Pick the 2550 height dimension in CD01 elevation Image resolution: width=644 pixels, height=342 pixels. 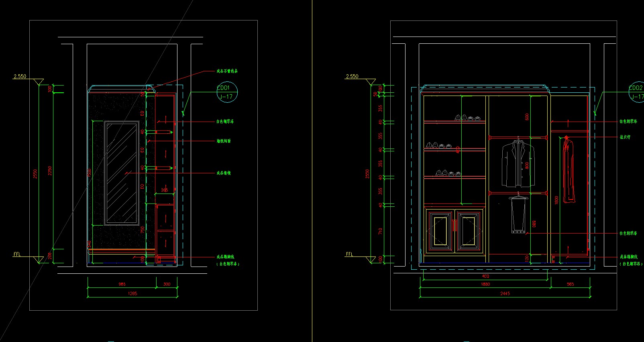(x=35, y=174)
